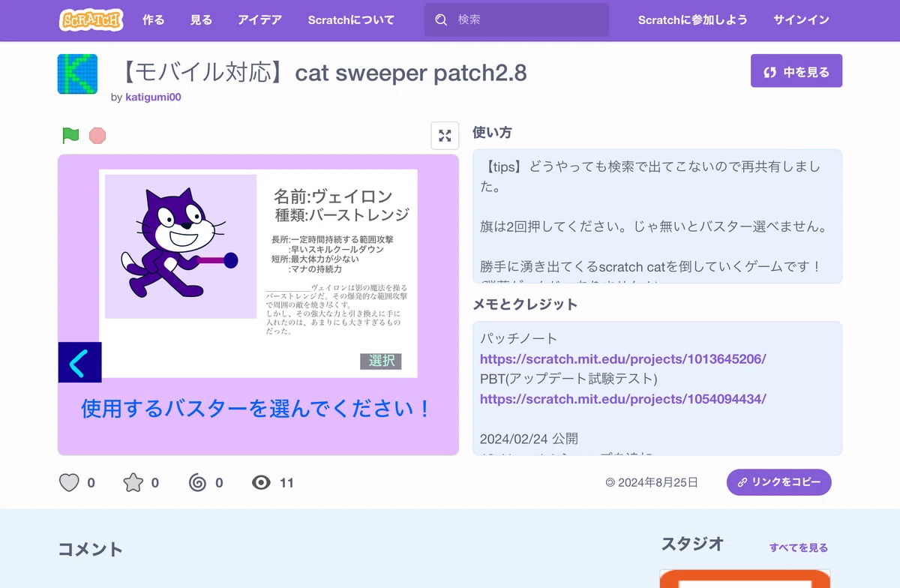Click 種類:バーストレンジ text in game

(342, 215)
